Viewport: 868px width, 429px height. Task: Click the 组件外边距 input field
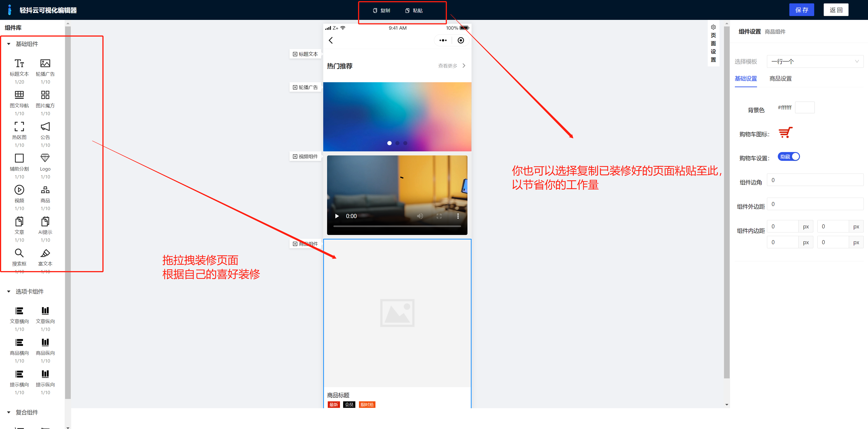pyautogui.click(x=815, y=204)
